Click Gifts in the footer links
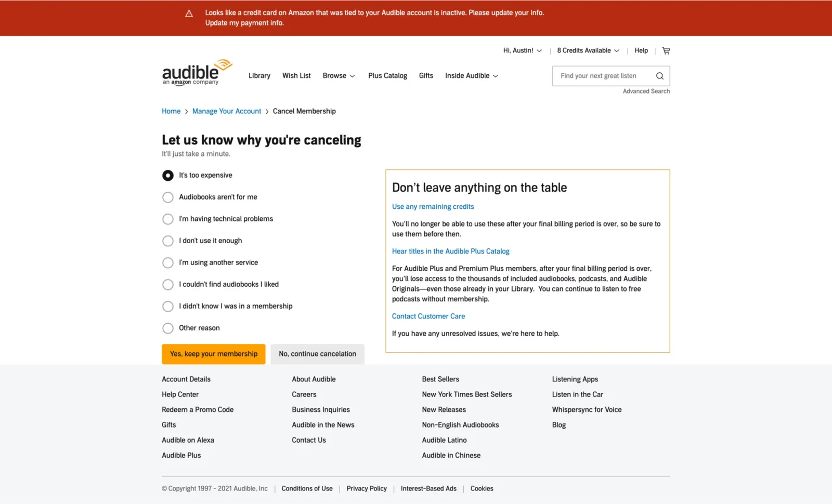Screen dimensions: 832x504 [169, 425]
